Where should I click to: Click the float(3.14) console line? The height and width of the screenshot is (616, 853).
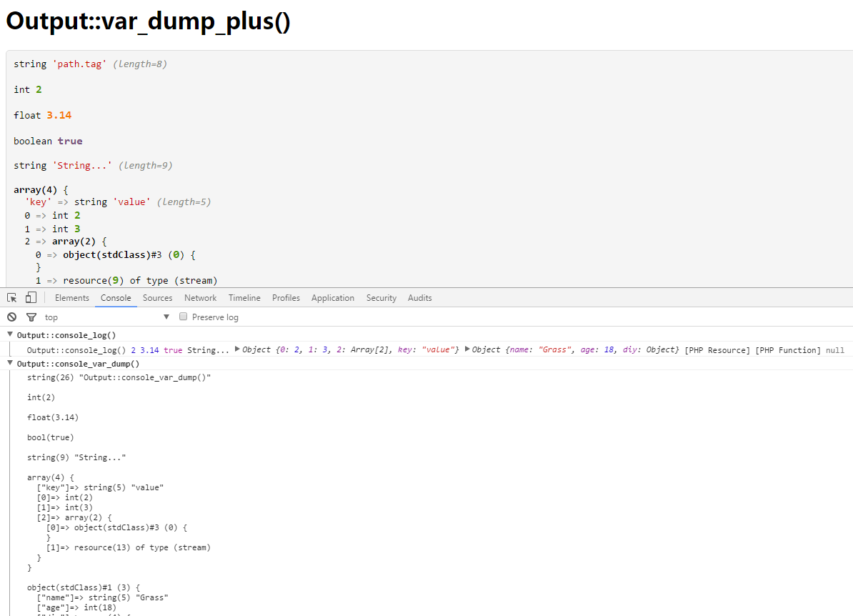pos(53,417)
